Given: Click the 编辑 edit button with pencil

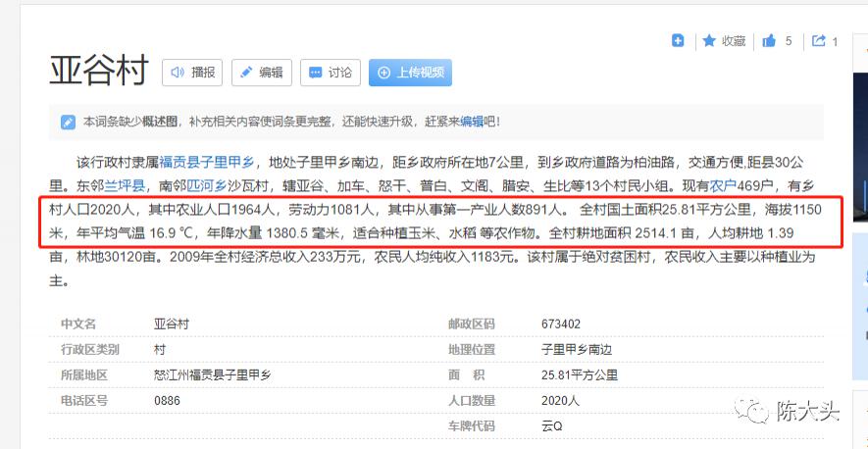Looking at the screenshot, I should pyautogui.click(x=261, y=73).
